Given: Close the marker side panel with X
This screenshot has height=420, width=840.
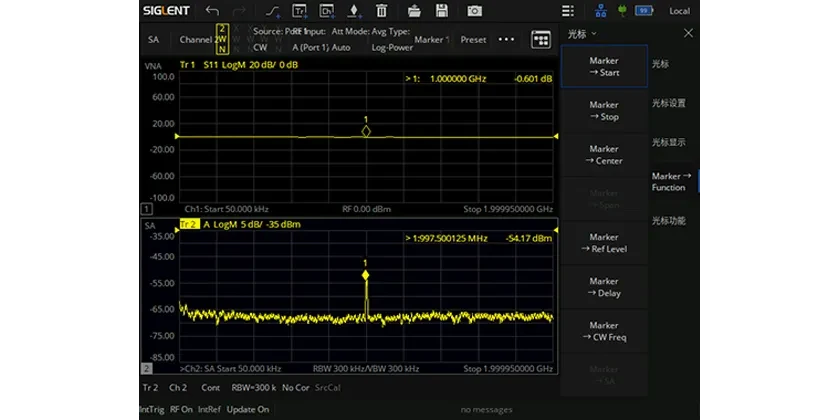Looking at the screenshot, I should click(688, 33).
